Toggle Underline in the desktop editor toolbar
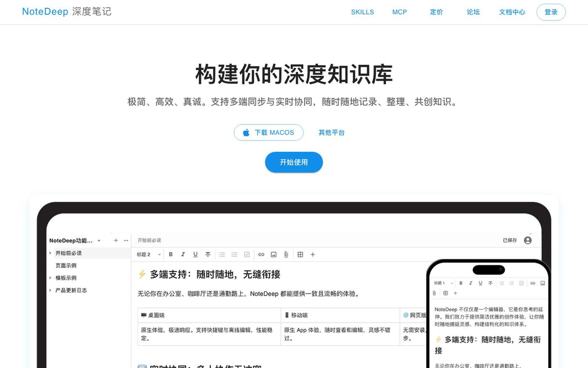The image size is (588, 368). point(195,254)
